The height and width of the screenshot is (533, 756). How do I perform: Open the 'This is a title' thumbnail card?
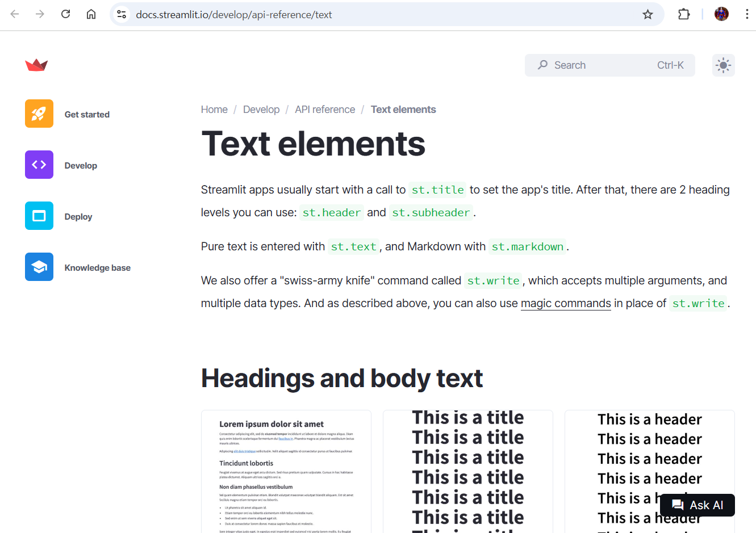[x=468, y=471]
